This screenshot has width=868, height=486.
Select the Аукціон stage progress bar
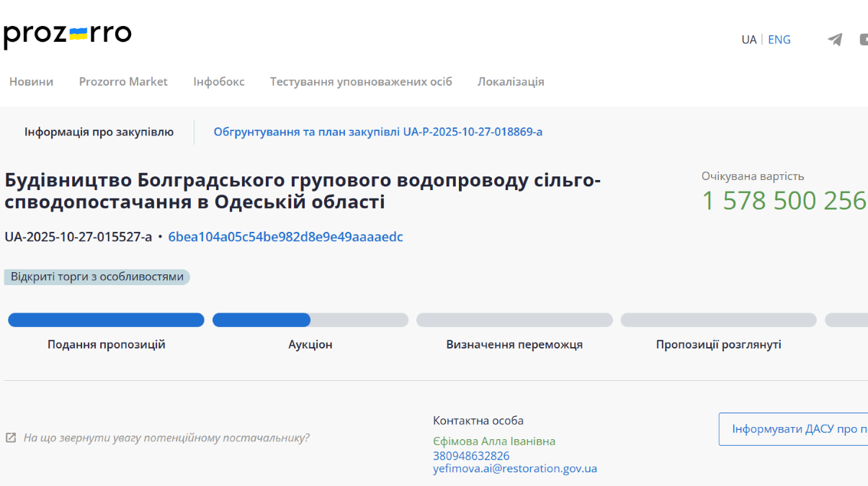click(310, 320)
